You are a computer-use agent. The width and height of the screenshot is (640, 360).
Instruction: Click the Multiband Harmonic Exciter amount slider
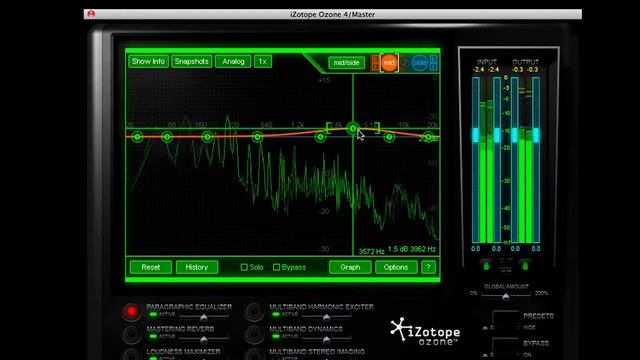(327, 317)
